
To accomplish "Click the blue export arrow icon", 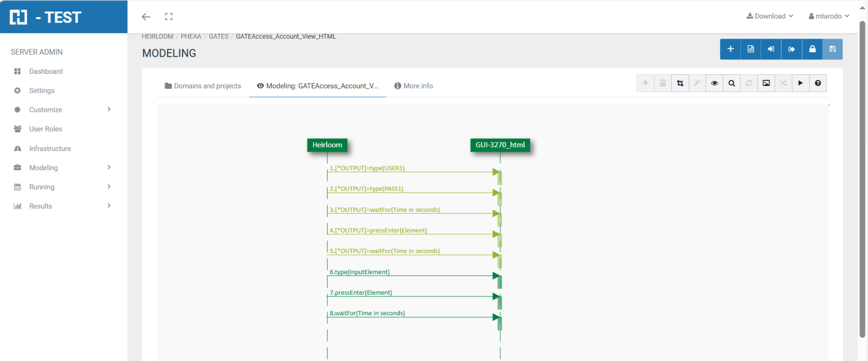I will coord(791,49).
